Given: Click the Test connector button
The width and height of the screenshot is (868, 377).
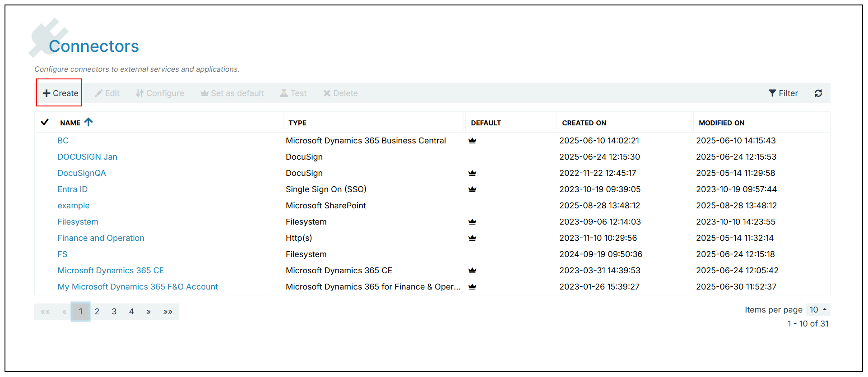Looking at the screenshot, I should [293, 93].
